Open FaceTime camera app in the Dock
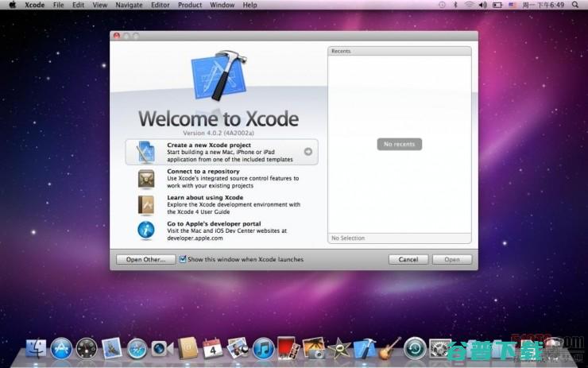 162,349
